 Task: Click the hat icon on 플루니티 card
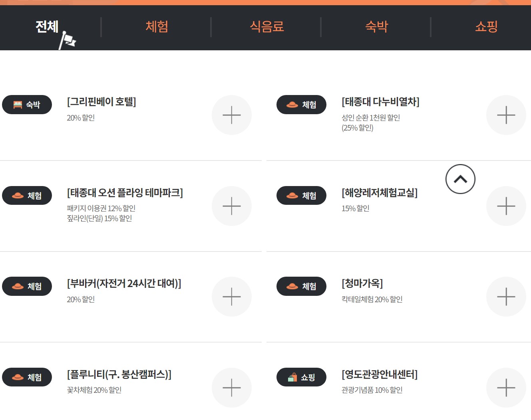tap(18, 376)
